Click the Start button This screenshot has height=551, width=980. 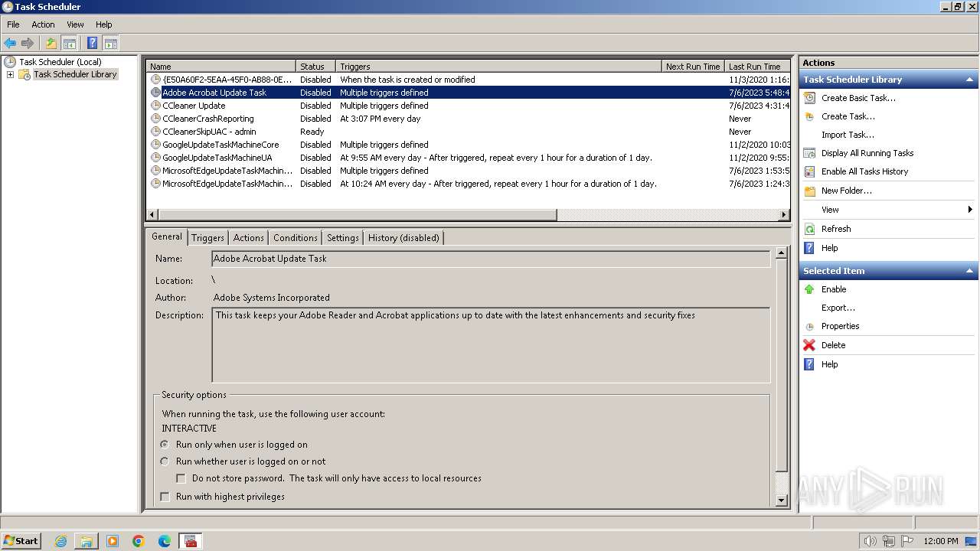(x=21, y=541)
